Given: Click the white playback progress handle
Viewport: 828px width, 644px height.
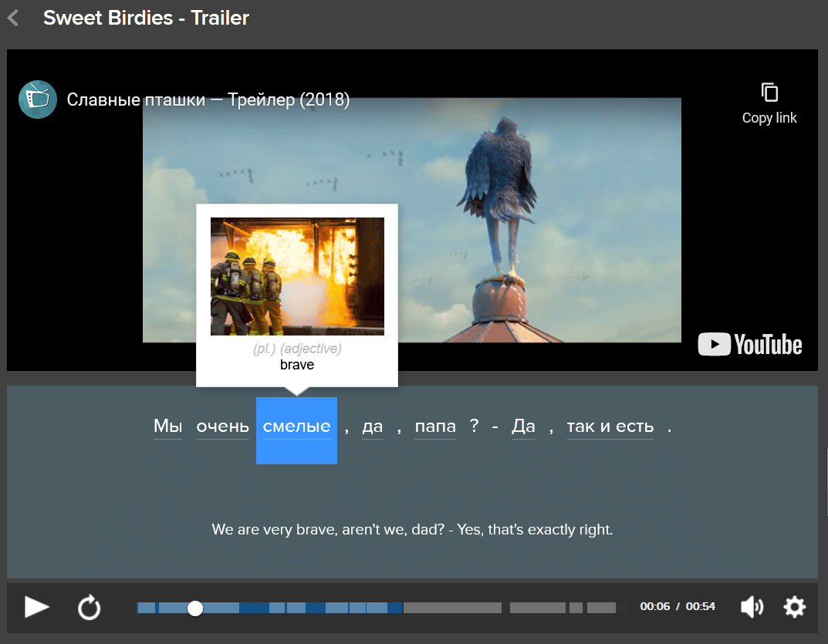Looking at the screenshot, I should click(195, 609).
